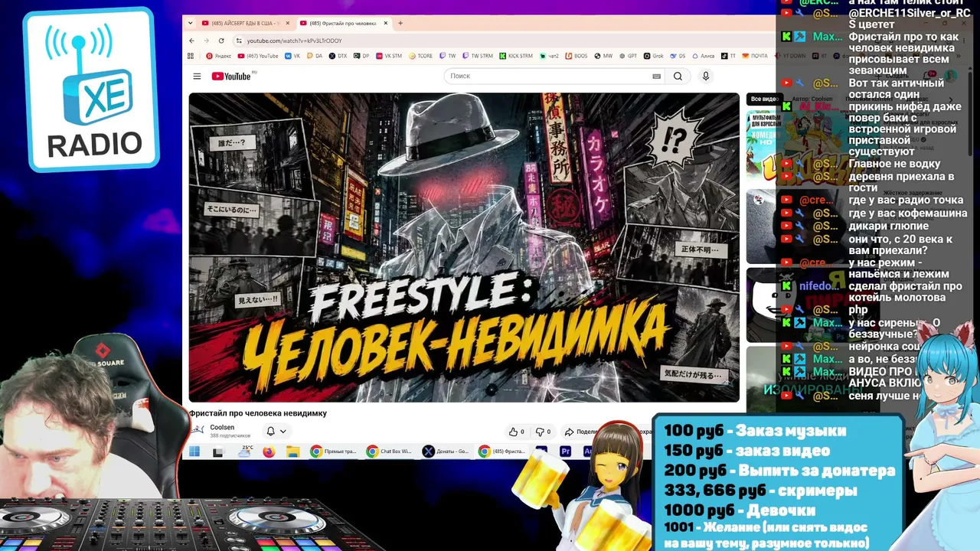Open the Windows Start menu

(194, 452)
